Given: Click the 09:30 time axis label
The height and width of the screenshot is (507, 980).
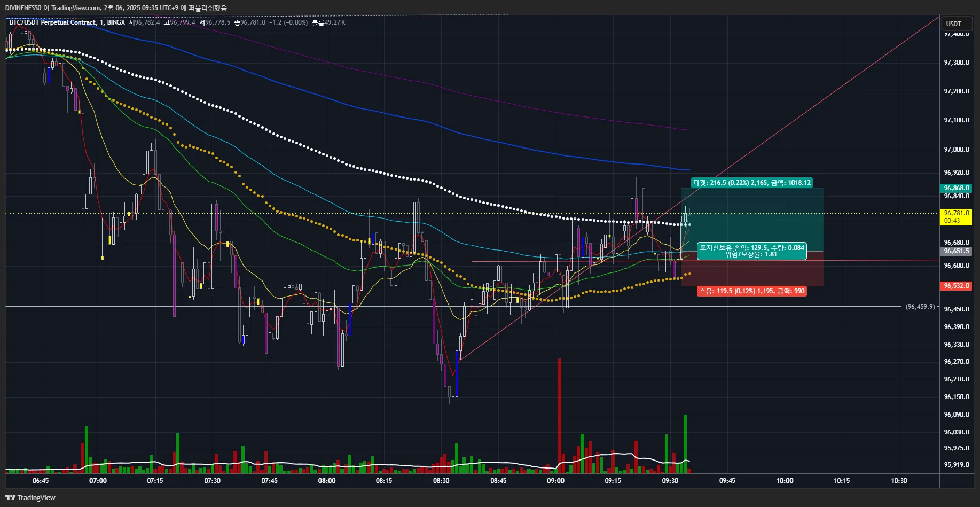Looking at the screenshot, I should 670,481.
